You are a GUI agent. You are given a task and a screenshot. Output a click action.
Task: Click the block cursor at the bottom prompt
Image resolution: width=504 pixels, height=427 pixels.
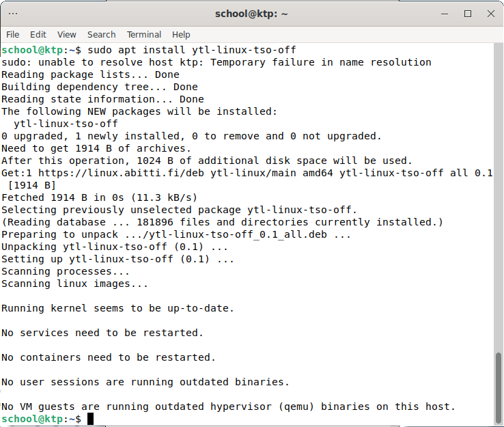coord(91,419)
